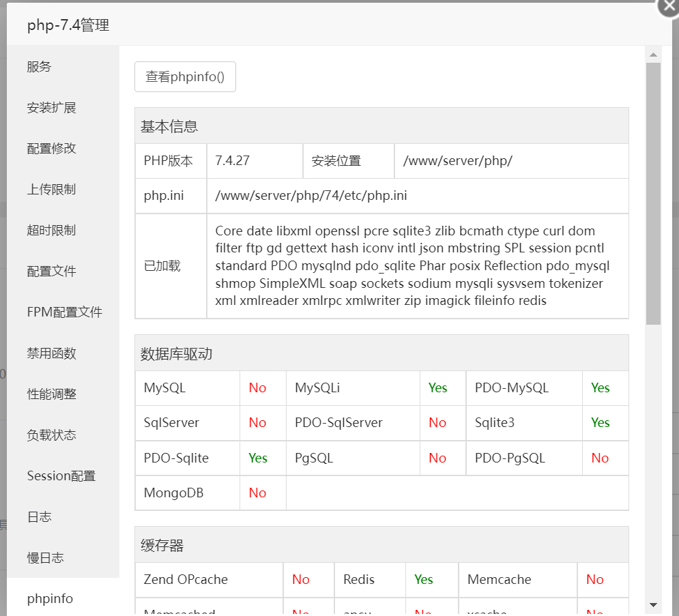Viewport: 679px width, 616px height.
Task: Click PDO-MySQL label cell
Action: [x=524, y=388]
